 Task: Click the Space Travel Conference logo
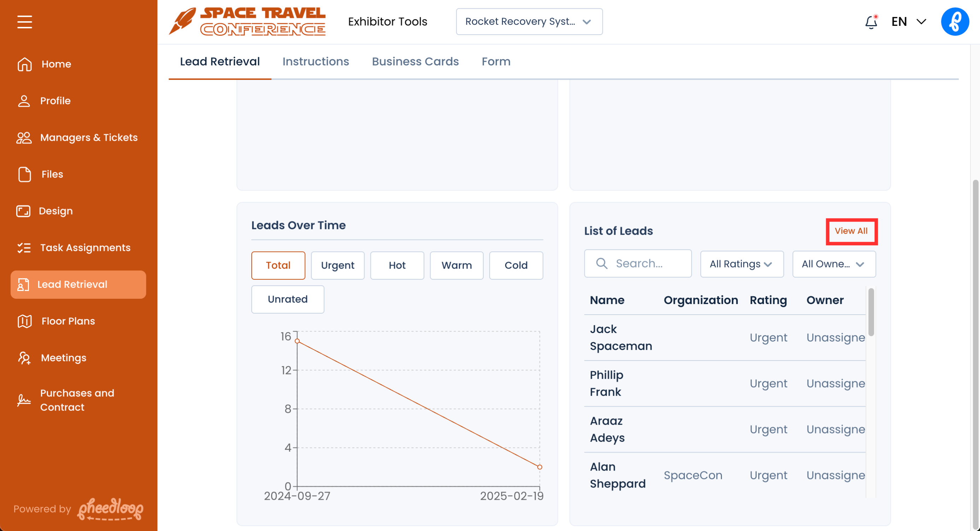(247, 22)
